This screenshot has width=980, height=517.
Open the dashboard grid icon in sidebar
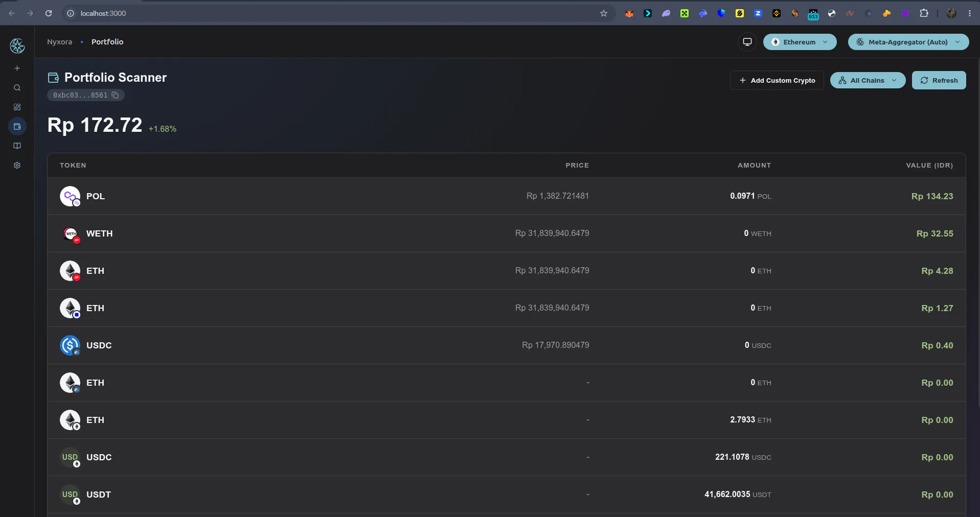click(17, 107)
